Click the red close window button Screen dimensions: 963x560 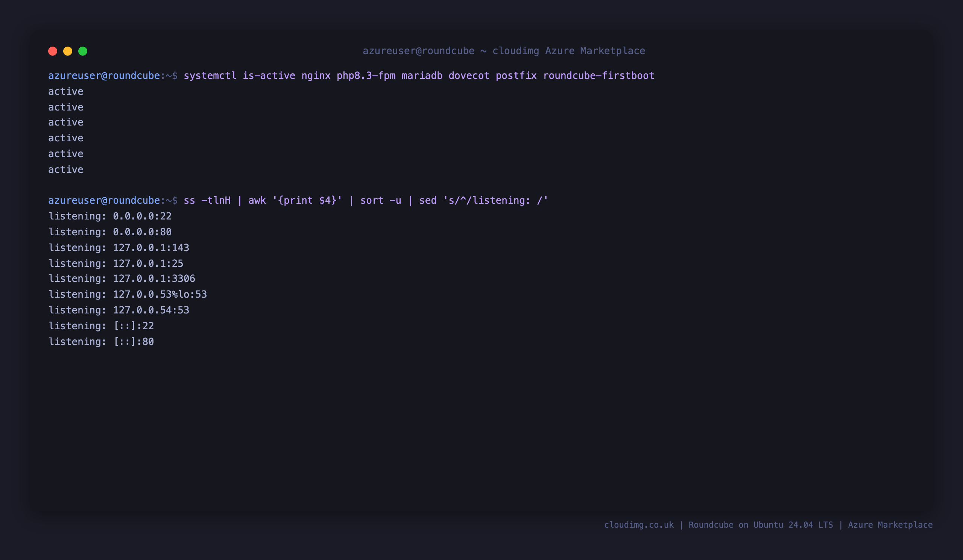point(53,51)
